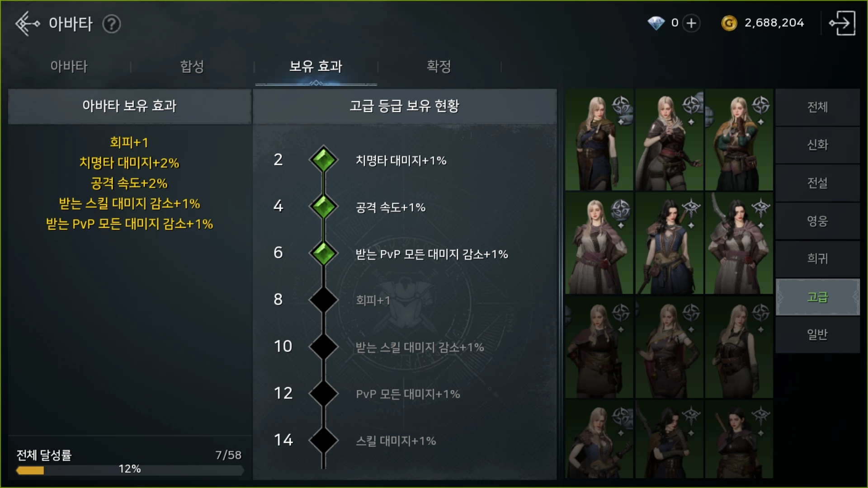The width and height of the screenshot is (868, 488).
Task: Filter avatars by 영웅 grade
Action: pyautogui.click(x=817, y=221)
